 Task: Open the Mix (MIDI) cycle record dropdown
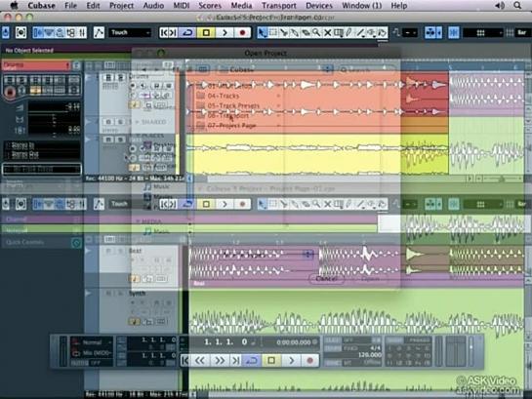(x=93, y=353)
